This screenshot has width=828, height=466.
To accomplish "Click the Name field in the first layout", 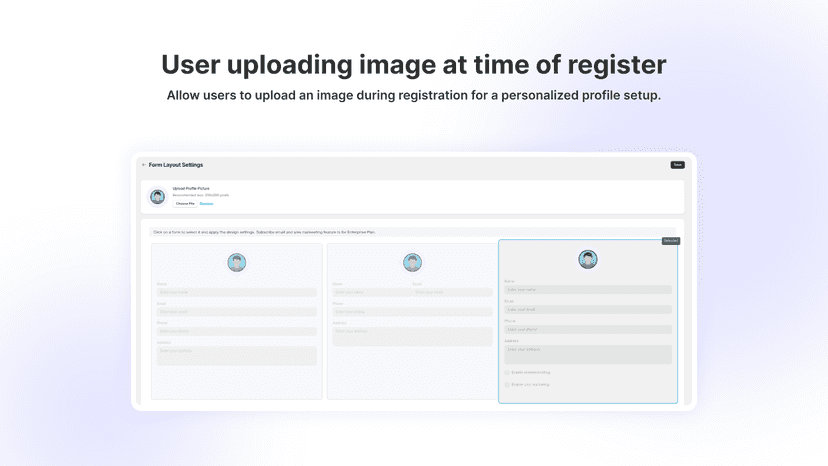I will (x=237, y=292).
